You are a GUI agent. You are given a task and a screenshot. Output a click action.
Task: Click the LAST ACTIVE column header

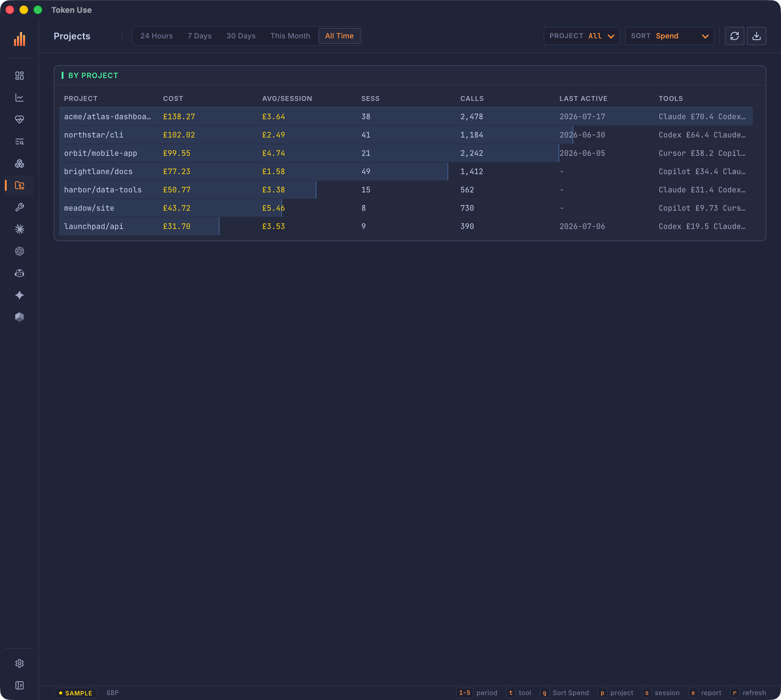point(583,98)
